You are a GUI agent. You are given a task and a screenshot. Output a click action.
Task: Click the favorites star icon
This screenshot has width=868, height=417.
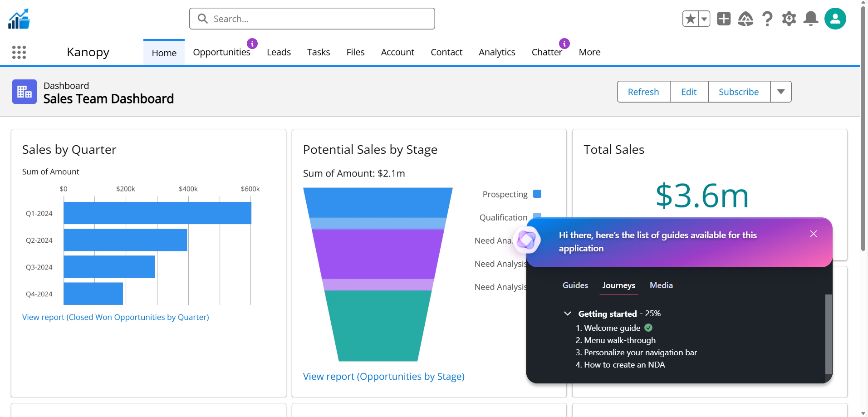[690, 19]
